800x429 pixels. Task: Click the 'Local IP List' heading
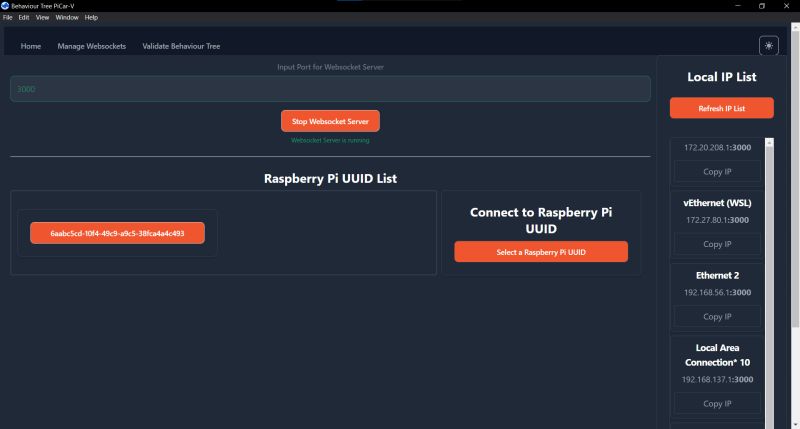coord(721,77)
